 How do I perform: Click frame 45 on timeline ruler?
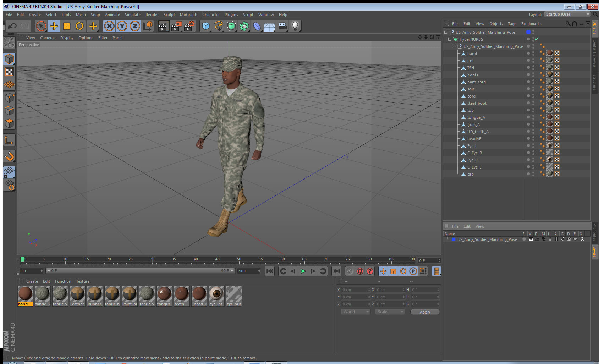coord(217,261)
